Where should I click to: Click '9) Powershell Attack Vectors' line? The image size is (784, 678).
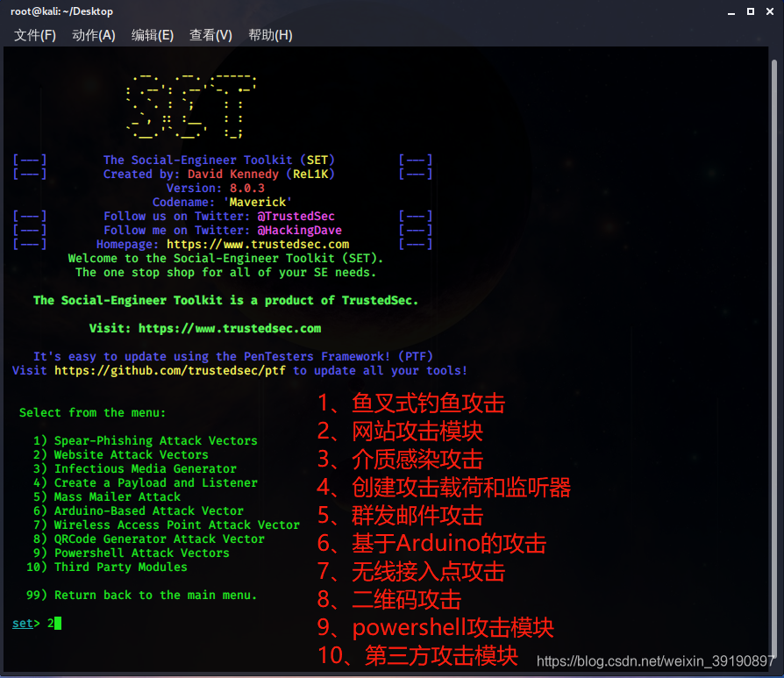[131, 553]
